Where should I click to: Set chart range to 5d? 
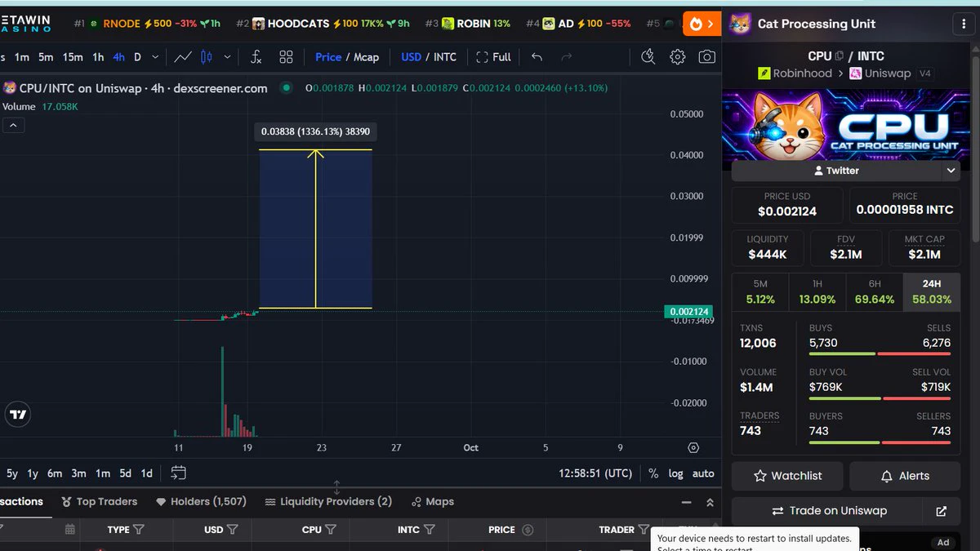[x=125, y=473]
